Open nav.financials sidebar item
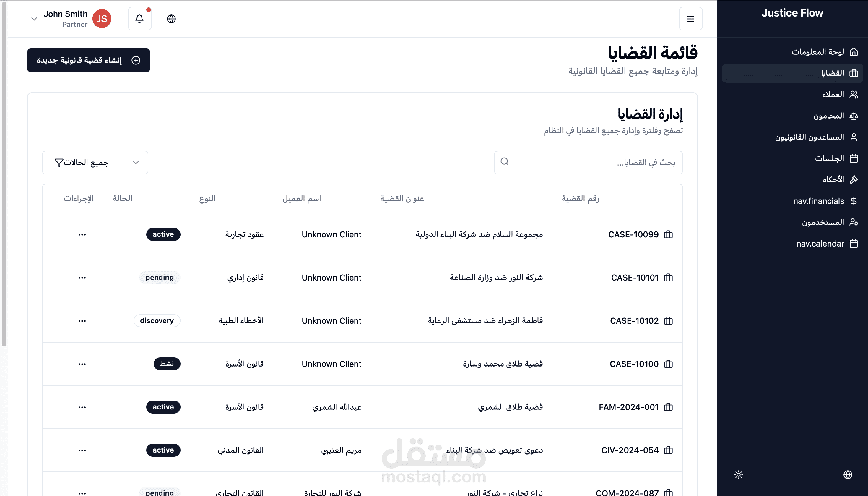Viewport: 868px width, 496px height. (818, 201)
